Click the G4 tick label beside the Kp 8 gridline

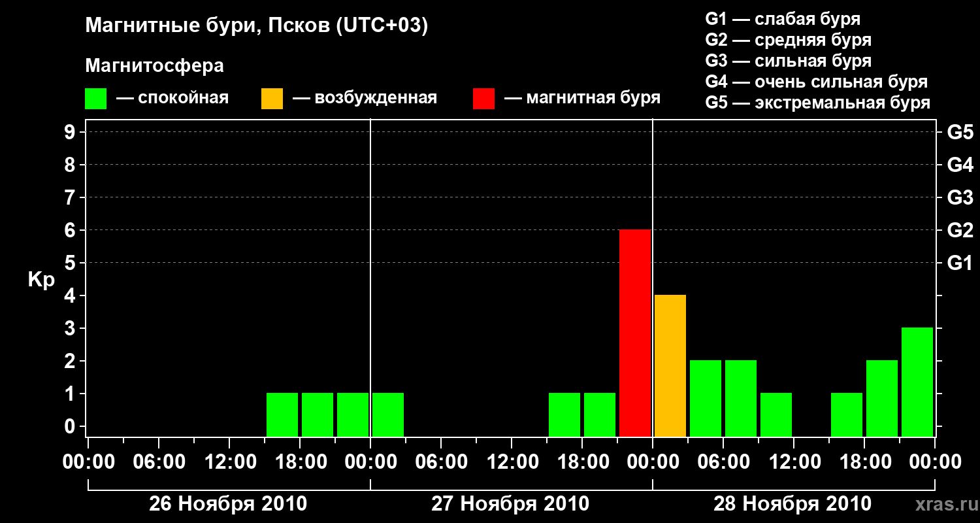(x=960, y=165)
